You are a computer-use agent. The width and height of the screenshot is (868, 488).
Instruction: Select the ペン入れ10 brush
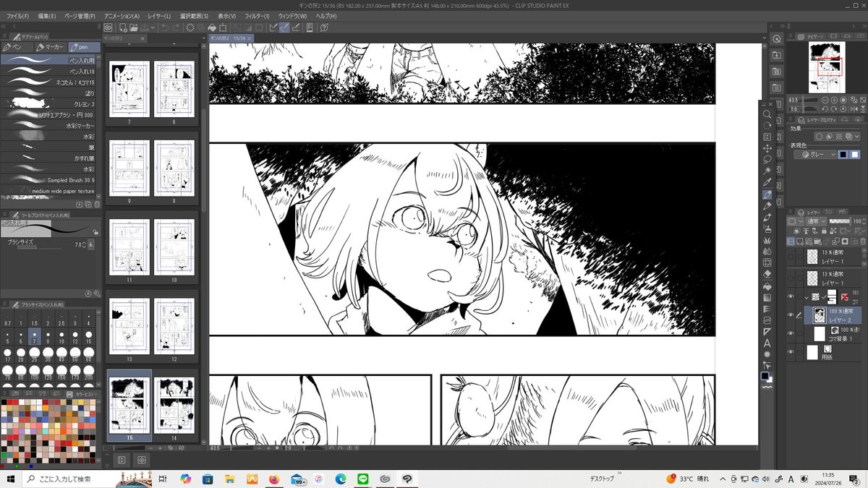(x=48, y=72)
